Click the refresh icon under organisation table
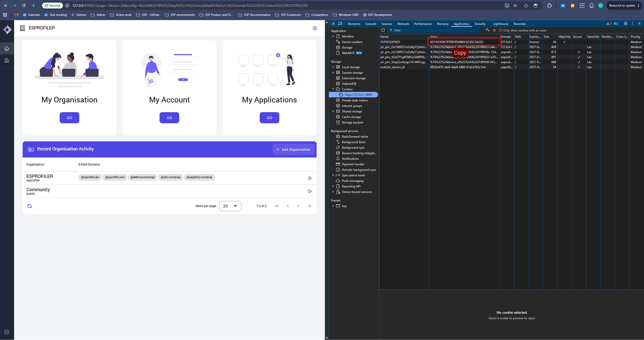Viewport: 644px width, 340px height. click(x=30, y=206)
